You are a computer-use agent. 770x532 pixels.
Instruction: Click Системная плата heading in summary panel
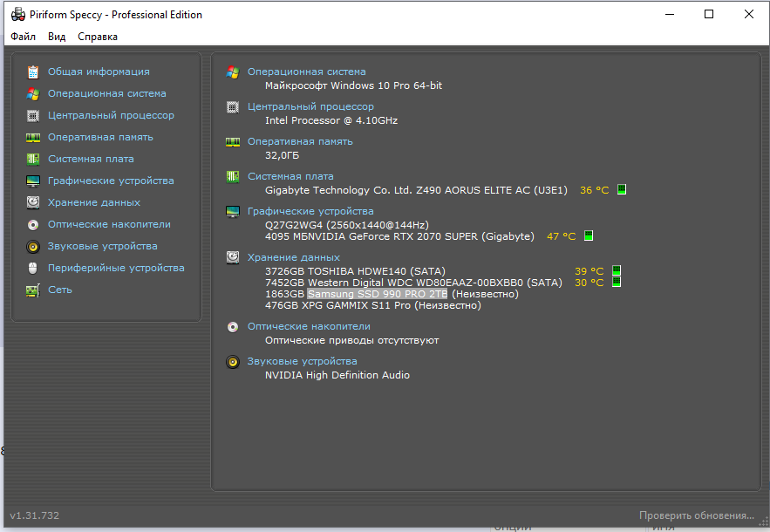click(290, 176)
